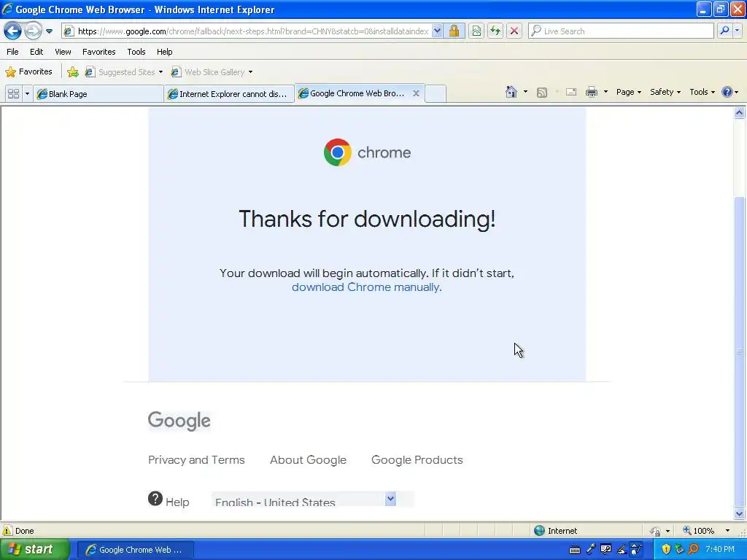
Task: Open the search provider options dropdown
Action: pyautogui.click(x=737, y=31)
